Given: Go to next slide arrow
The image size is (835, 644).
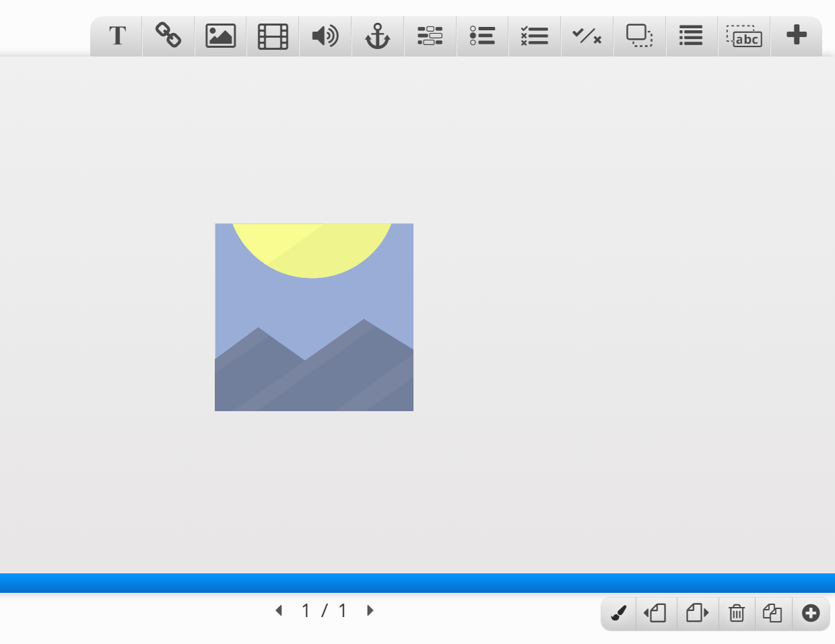Looking at the screenshot, I should (370, 610).
